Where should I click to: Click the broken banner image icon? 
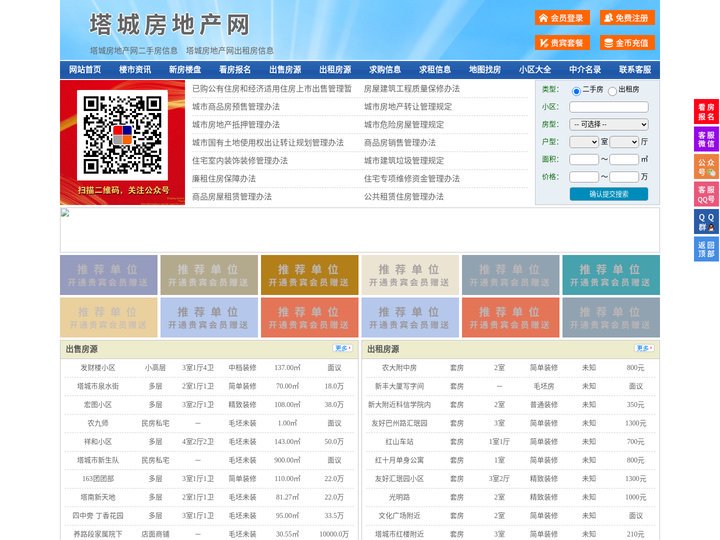click(65, 213)
